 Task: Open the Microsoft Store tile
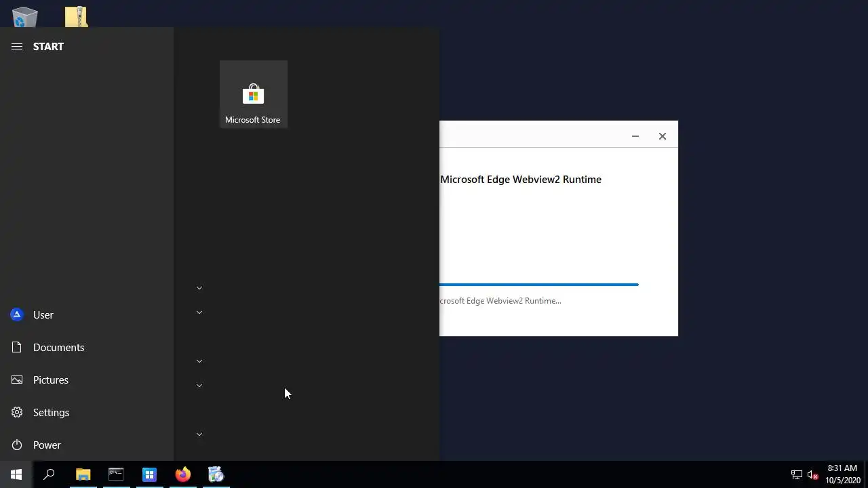click(253, 94)
